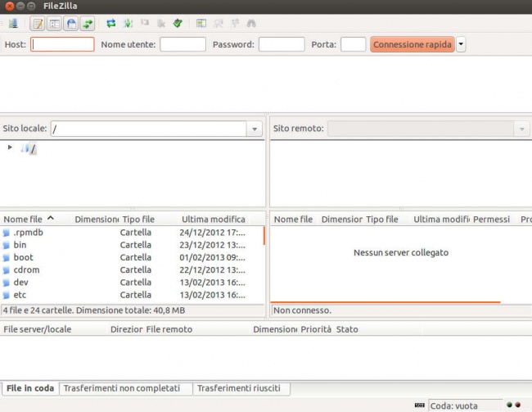Open the quick connect history dropdown arrow
Screen dimensions: 532x412
pos(461,44)
